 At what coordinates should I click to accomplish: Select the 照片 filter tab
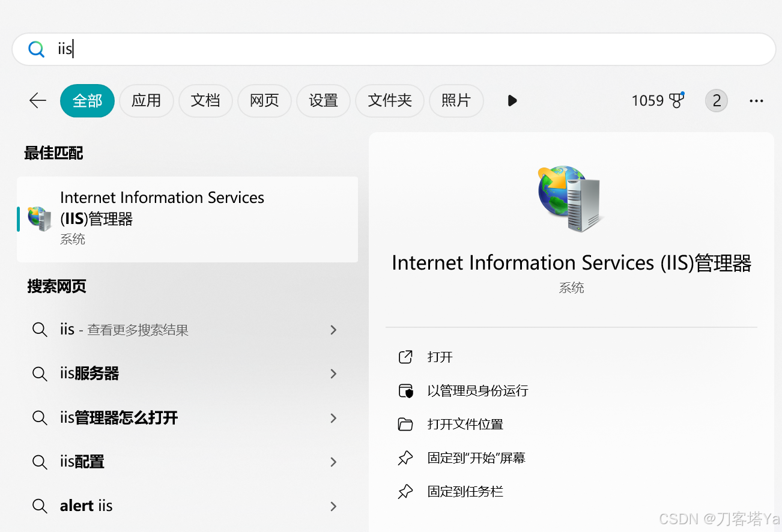[456, 100]
